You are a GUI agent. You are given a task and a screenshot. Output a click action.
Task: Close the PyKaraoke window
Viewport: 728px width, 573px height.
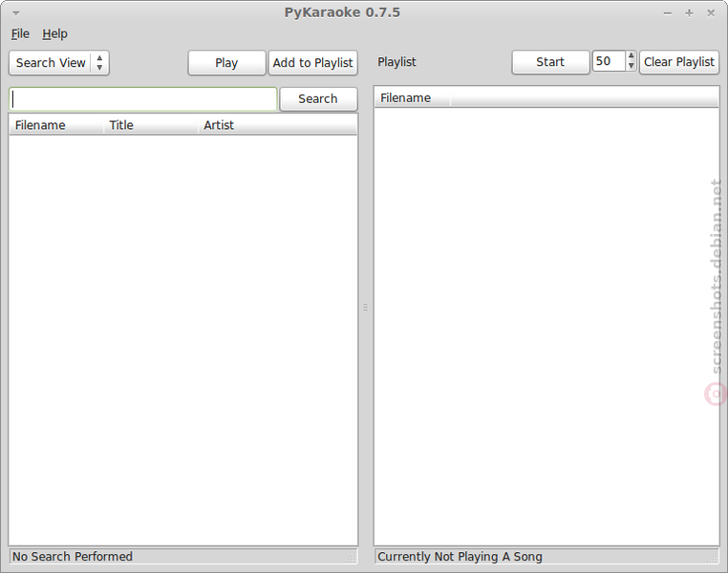click(711, 13)
